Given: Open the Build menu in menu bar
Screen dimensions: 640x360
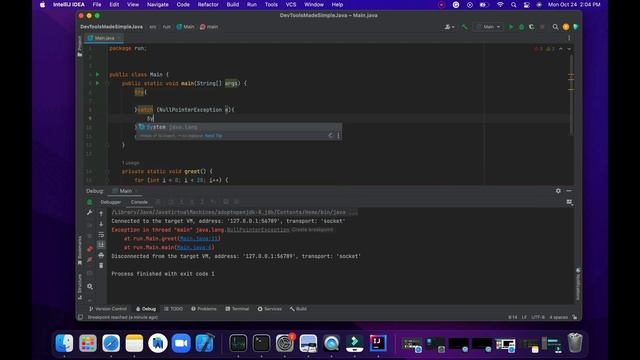Looking at the screenshot, I should [x=233, y=4].
